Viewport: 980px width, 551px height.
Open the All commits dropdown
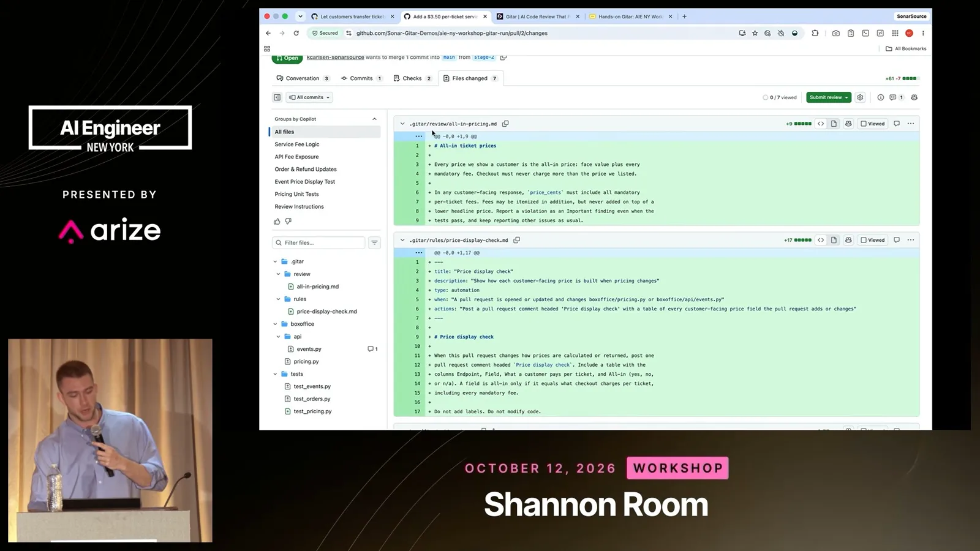[x=310, y=97]
